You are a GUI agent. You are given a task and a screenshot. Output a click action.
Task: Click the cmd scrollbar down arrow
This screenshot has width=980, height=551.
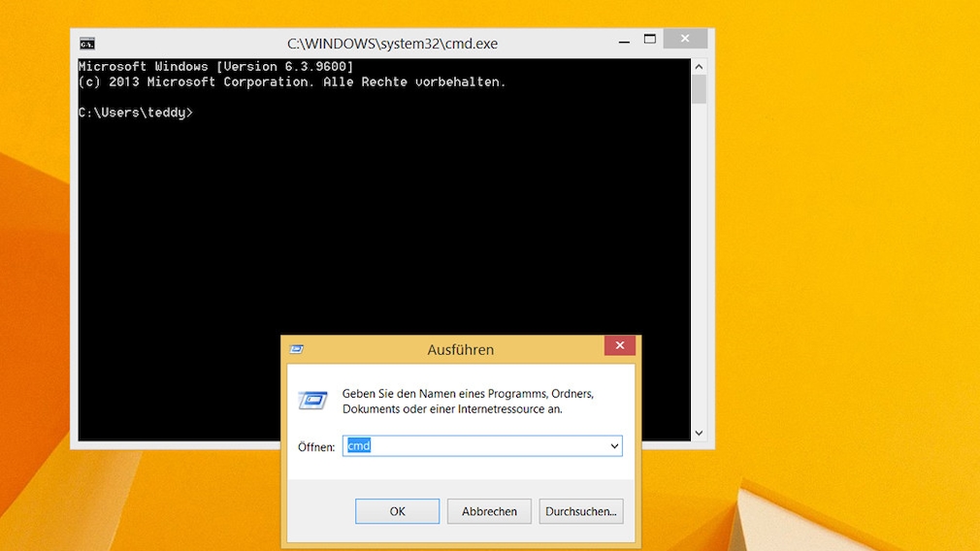pos(699,433)
